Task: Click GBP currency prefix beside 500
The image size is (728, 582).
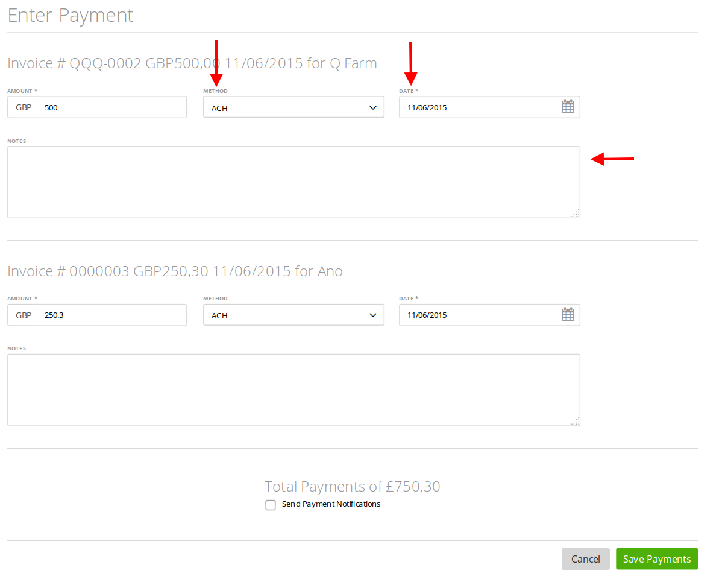Action: pyautogui.click(x=24, y=108)
